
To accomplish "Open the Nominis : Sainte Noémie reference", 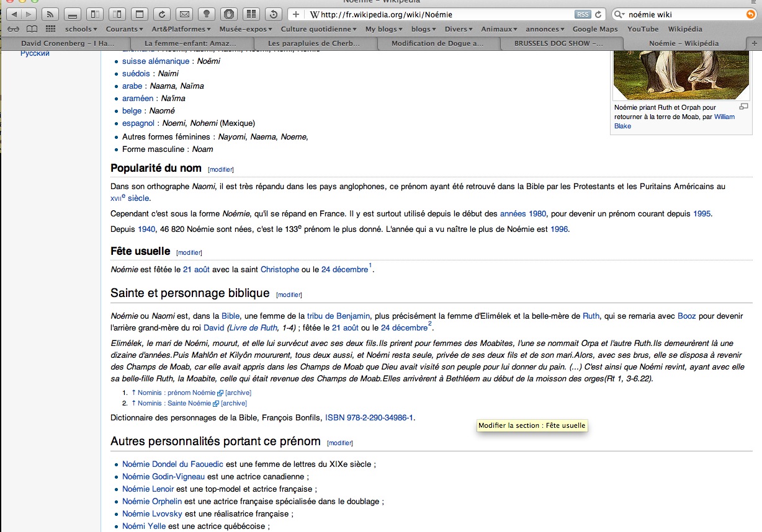I will pyautogui.click(x=174, y=403).
